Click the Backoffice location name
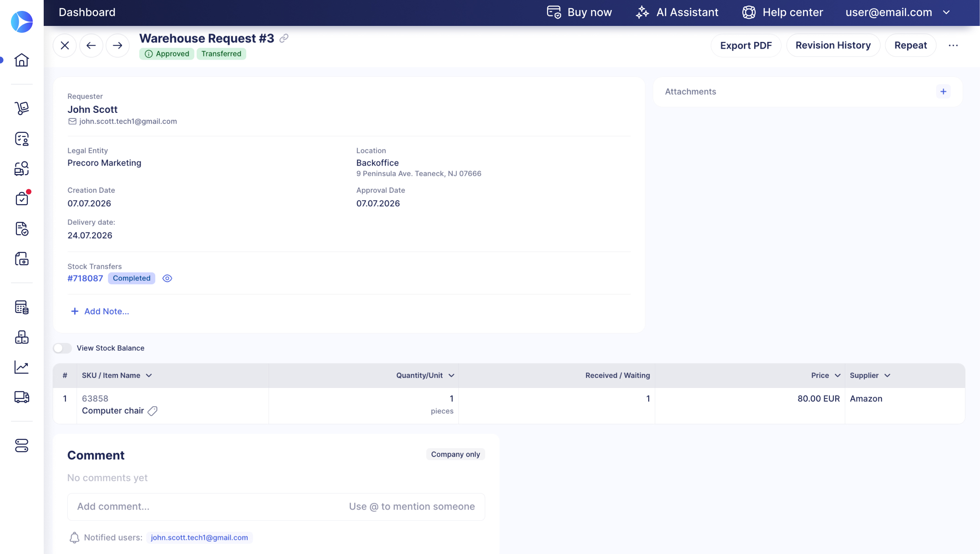Viewport: 980px width, 554px height. [x=377, y=163]
